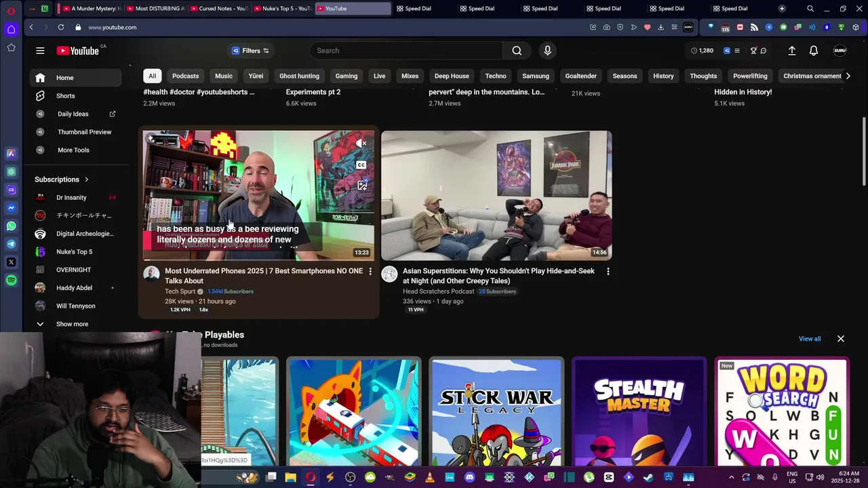Viewport: 868px width, 488px height.
Task: Open Spotify in the Opera sidebar
Action: click(11, 280)
